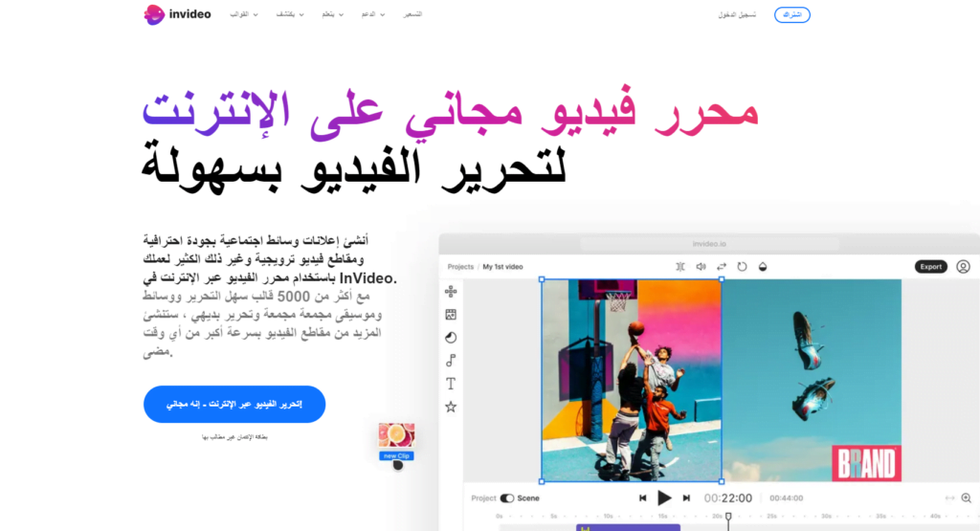
Task: Click the opacity droplet icon
Action: pos(763,267)
